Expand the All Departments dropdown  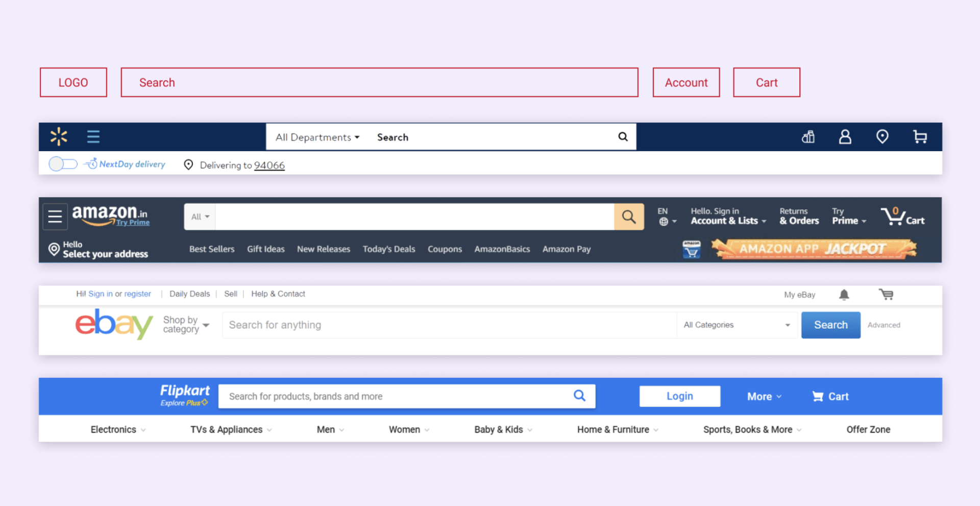tap(317, 137)
